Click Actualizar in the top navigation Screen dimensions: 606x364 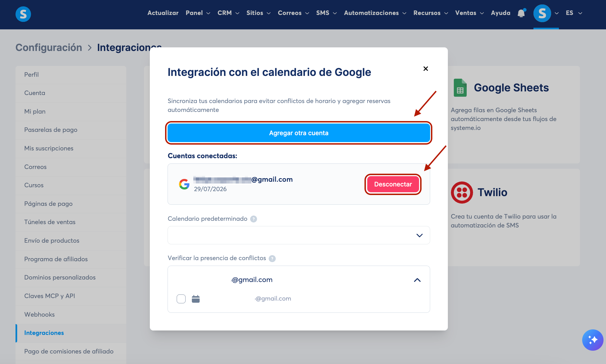pyautogui.click(x=163, y=13)
